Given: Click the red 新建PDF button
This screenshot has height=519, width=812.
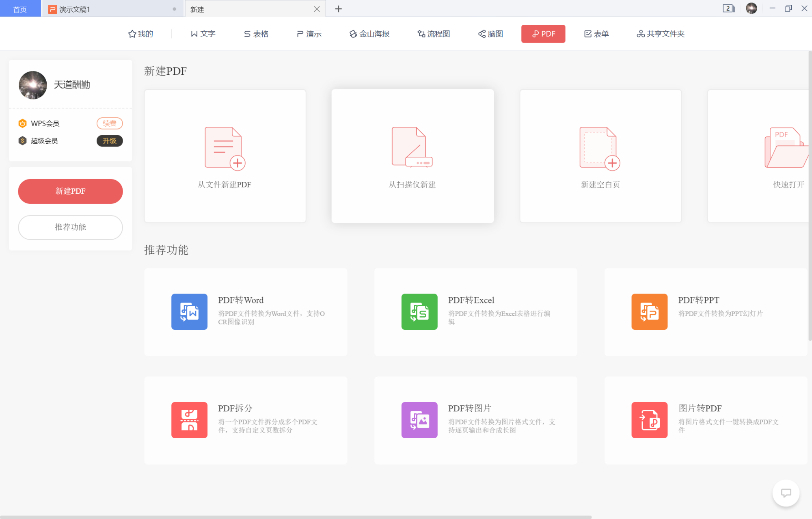Looking at the screenshot, I should (70, 191).
